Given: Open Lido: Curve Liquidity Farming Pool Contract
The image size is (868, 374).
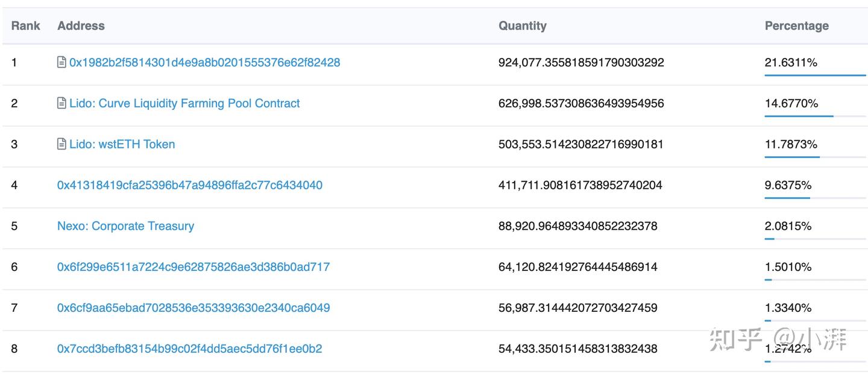Looking at the screenshot, I should pos(184,103).
